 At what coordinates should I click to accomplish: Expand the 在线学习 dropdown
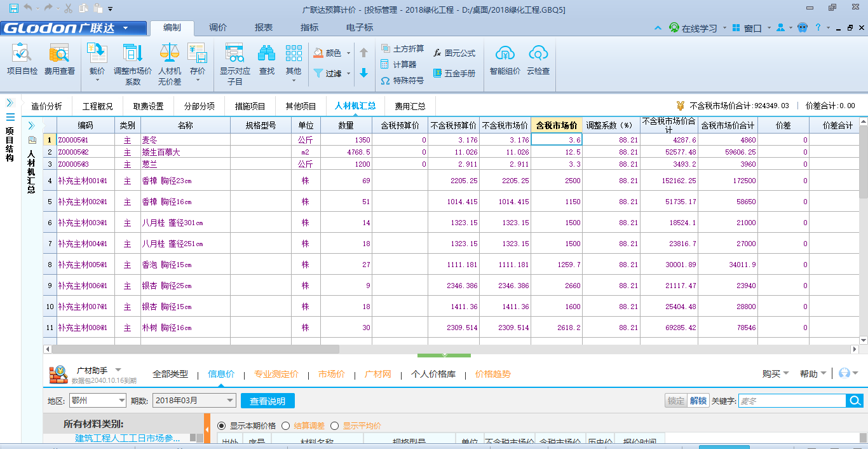(724, 29)
